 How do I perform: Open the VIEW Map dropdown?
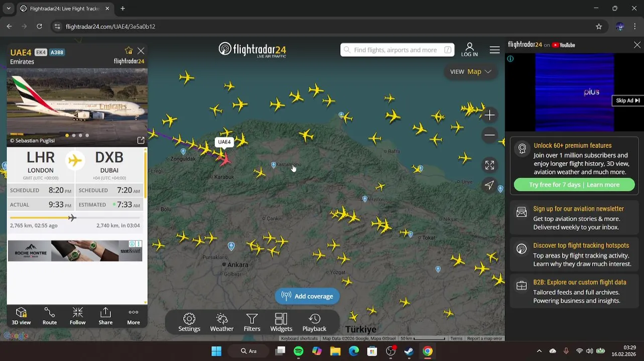pos(470,72)
